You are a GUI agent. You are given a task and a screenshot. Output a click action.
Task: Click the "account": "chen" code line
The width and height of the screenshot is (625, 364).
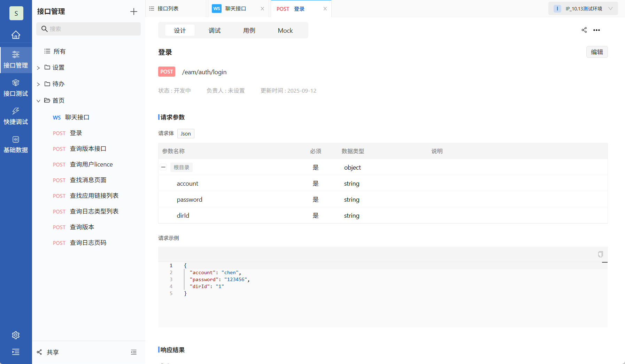tap(215, 272)
